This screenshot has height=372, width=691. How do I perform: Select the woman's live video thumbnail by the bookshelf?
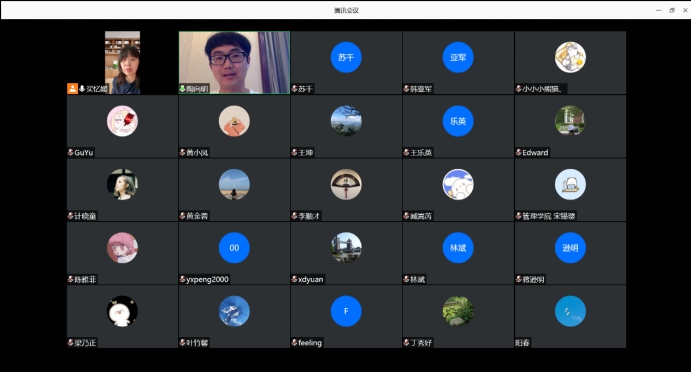point(123,62)
